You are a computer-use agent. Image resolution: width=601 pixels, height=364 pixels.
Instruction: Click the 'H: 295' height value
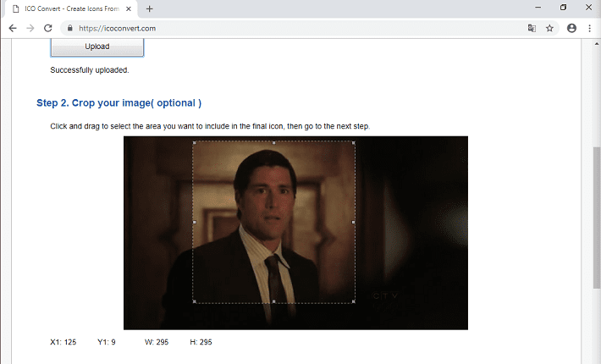pyautogui.click(x=201, y=342)
